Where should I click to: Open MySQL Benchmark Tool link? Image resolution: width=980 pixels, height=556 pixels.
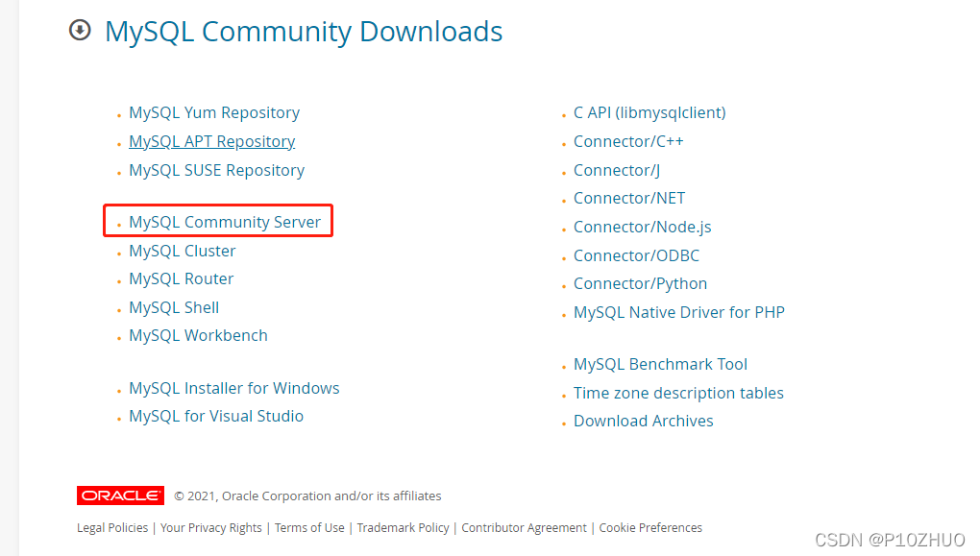pyautogui.click(x=661, y=364)
